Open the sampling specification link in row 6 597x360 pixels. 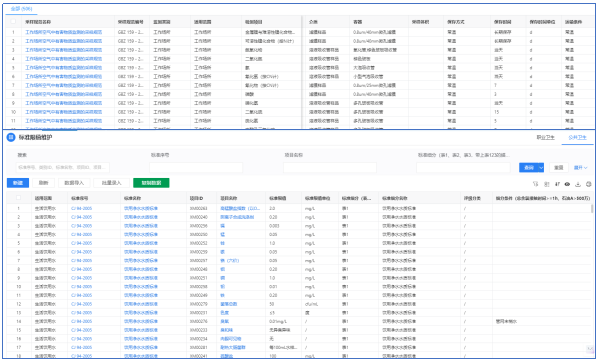[64, 76]
